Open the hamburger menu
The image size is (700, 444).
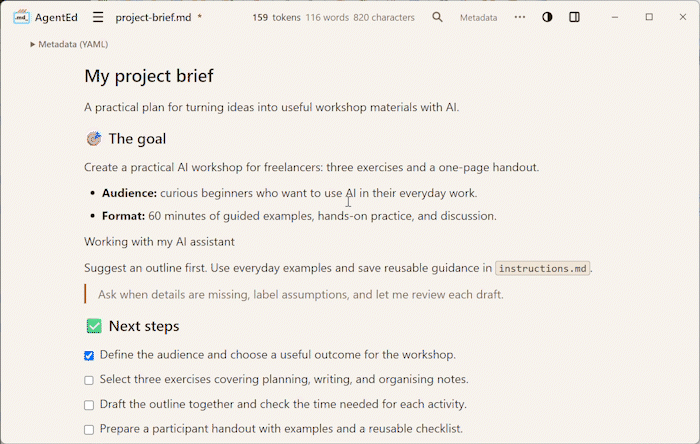click(98, 17)
